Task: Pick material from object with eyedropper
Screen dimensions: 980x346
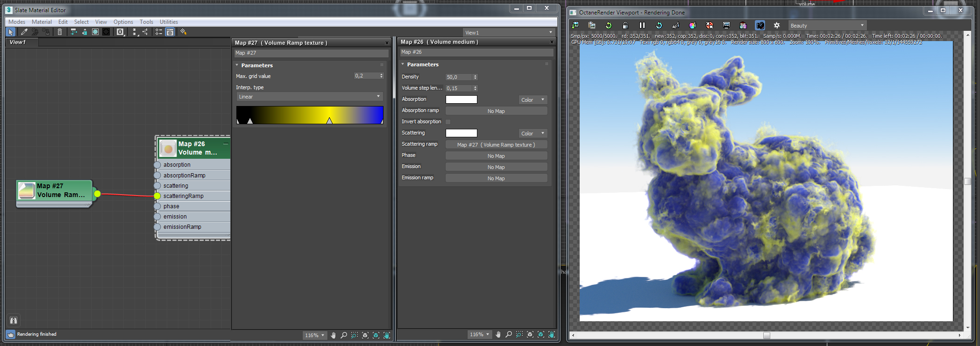Action: tap(24, 32)
